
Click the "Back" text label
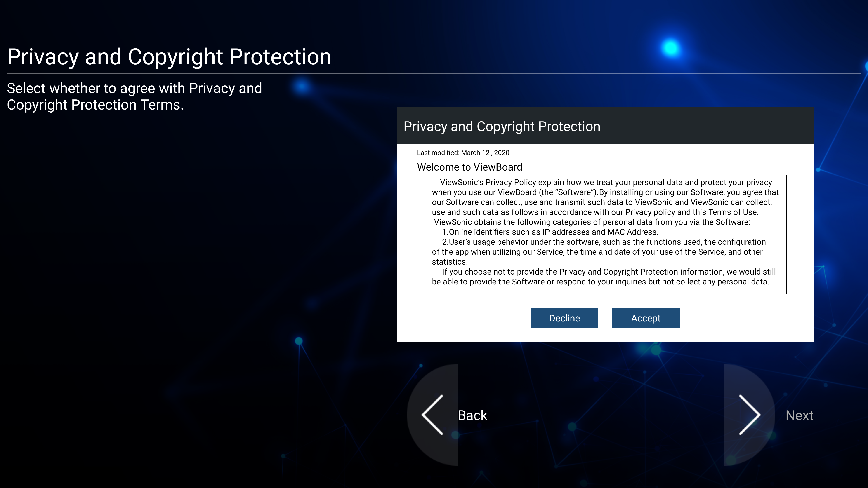tap(472, 415)
